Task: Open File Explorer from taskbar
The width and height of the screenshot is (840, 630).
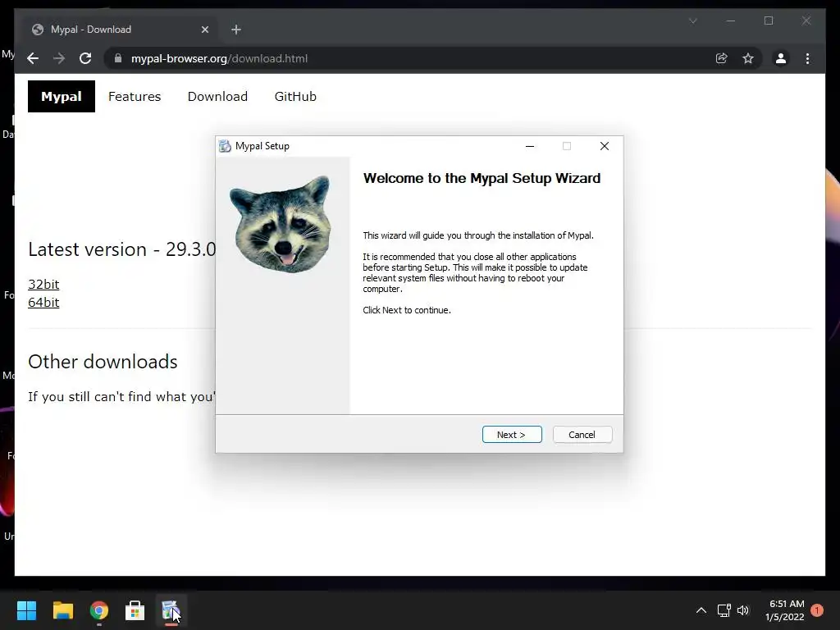Action: [x=62, y=610]
